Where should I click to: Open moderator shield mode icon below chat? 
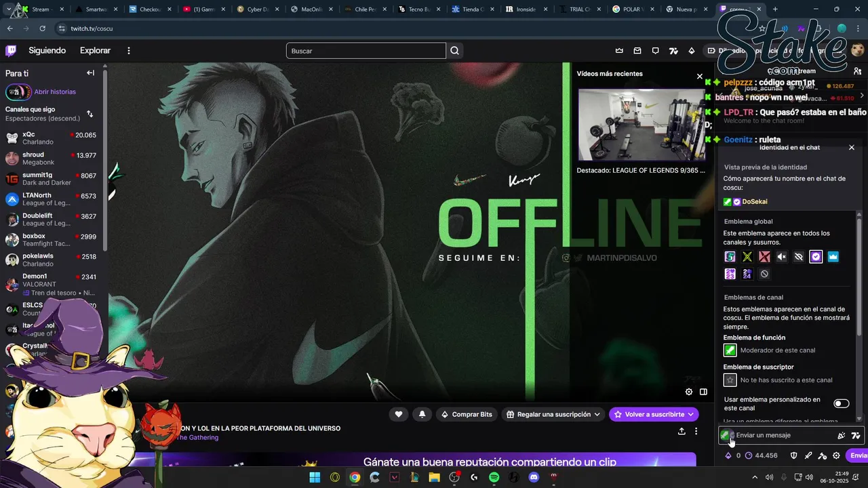click(793, 455)
